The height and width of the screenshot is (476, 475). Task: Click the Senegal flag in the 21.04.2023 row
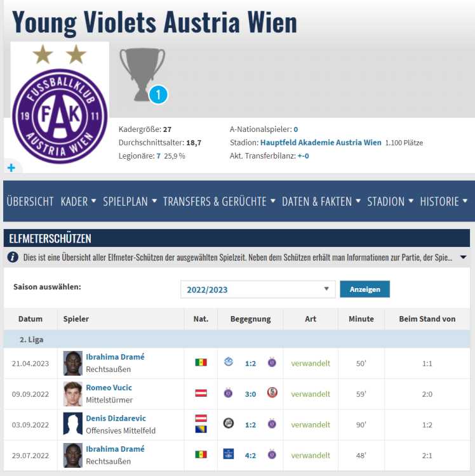click(201, 362)
